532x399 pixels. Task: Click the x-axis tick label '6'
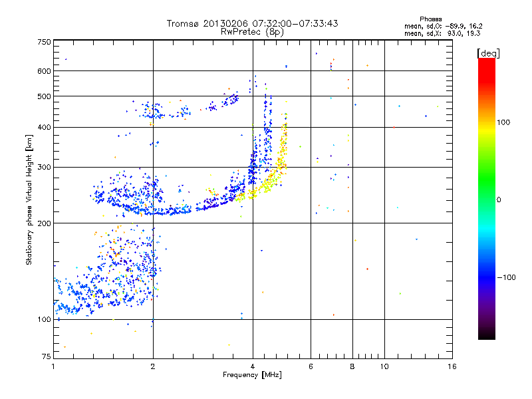tap(311, 366)
